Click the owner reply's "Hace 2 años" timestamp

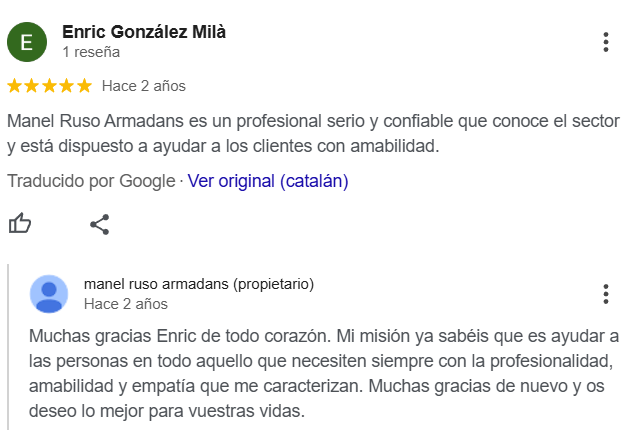125,304
